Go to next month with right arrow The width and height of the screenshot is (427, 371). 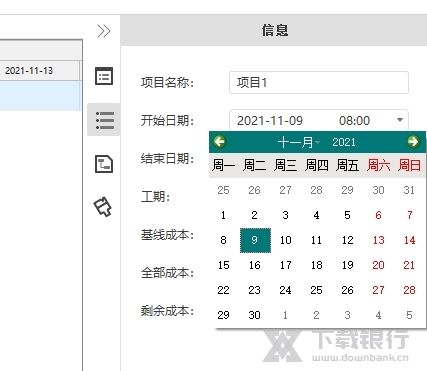pos(413,142)
